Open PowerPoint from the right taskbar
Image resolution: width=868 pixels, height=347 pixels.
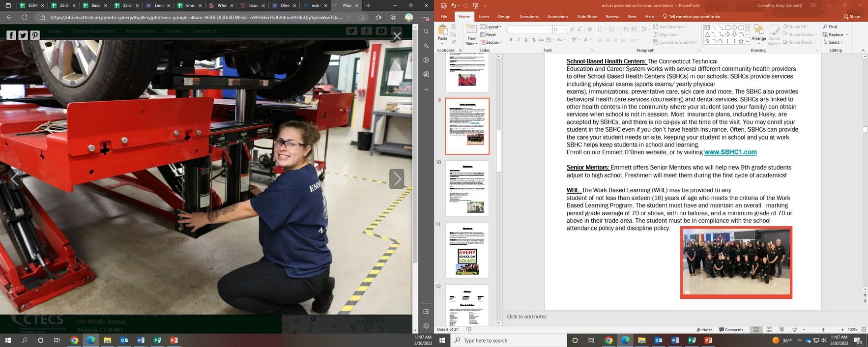708,340
